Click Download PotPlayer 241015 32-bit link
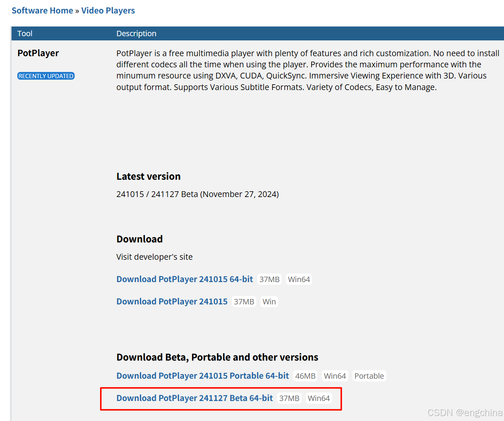The image size is (504, 421). (x=172, y=301)
